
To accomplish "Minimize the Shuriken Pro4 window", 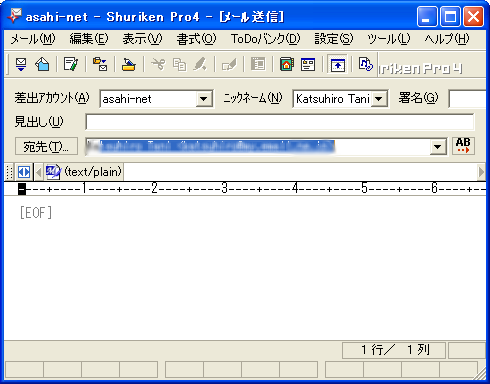I will pyautogui.click(x=427, y=16).
